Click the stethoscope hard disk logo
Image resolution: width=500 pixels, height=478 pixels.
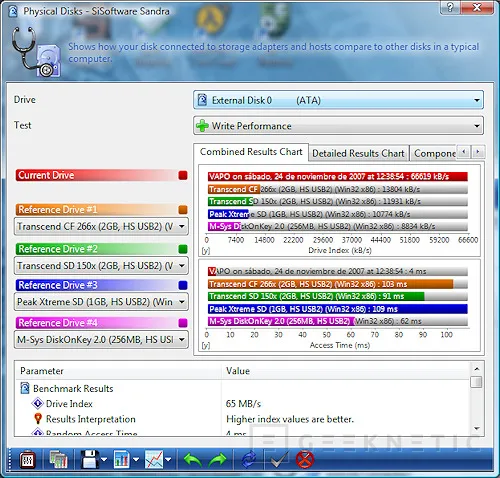(x=36, y=52)
